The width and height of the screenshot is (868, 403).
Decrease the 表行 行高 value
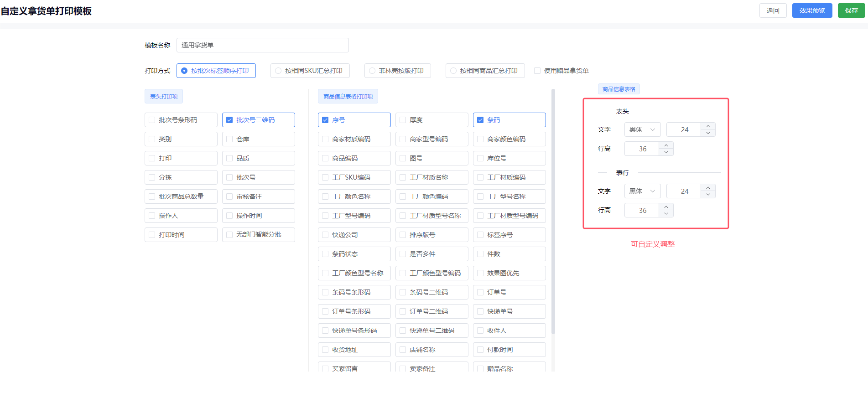(666, 214)
